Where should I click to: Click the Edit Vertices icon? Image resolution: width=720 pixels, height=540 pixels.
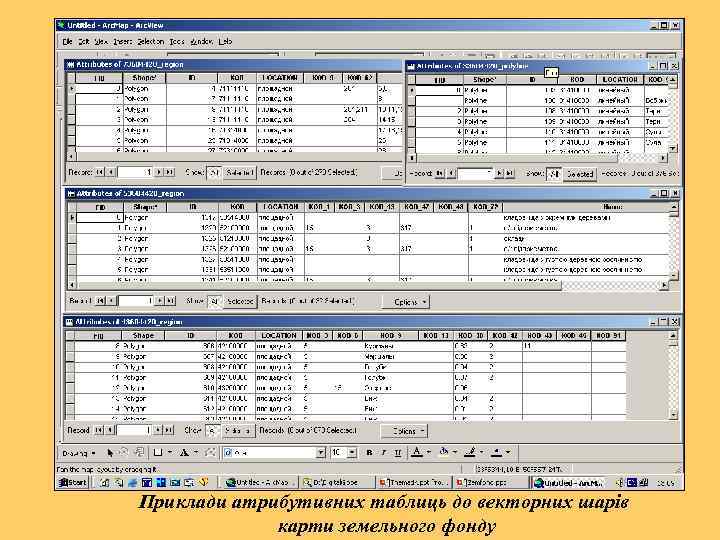coord(210,453)
